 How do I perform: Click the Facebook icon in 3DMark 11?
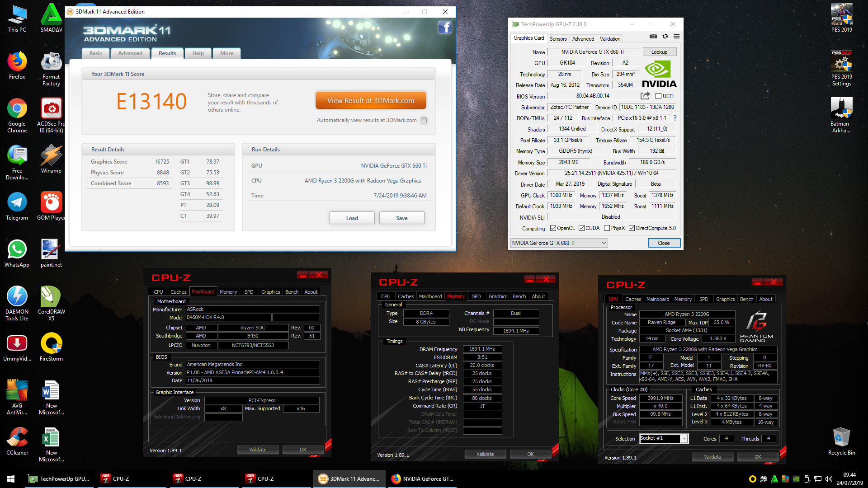pos(444,28)
